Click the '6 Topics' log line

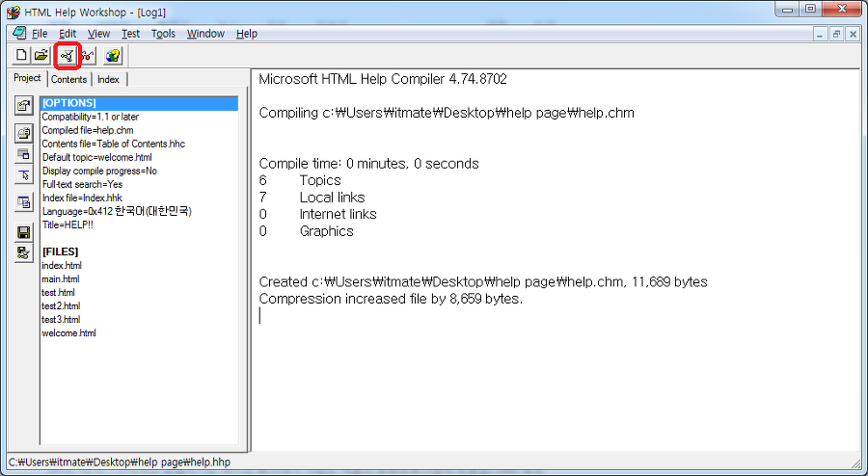point(300,180)
